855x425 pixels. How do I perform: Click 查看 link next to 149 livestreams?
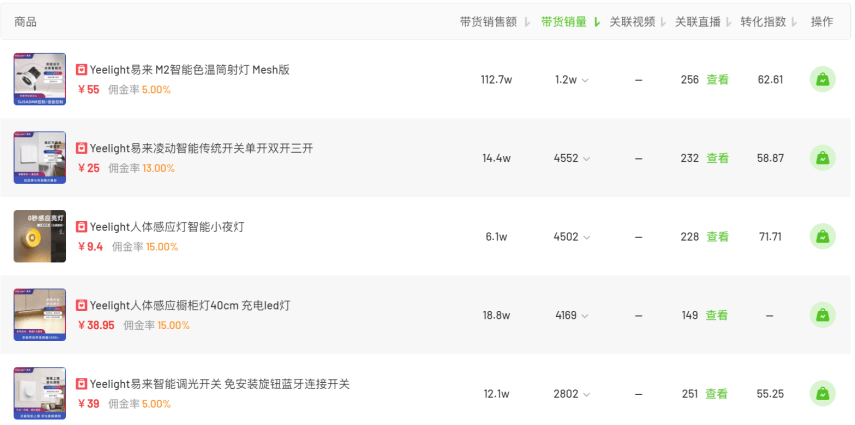(717, 315)
